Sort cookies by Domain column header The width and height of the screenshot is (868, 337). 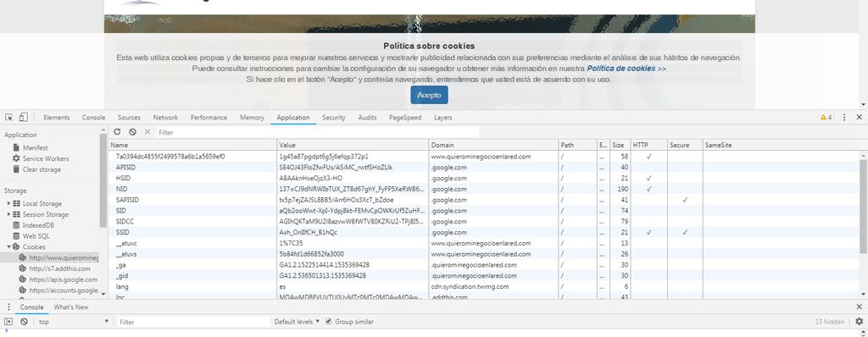[x=494, y=145]
